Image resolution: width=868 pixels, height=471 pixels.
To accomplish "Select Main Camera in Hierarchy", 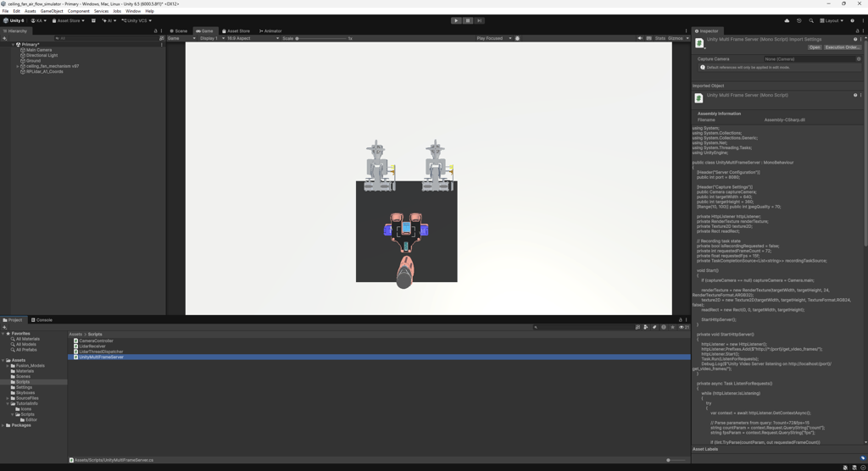I will coord(39,50).
